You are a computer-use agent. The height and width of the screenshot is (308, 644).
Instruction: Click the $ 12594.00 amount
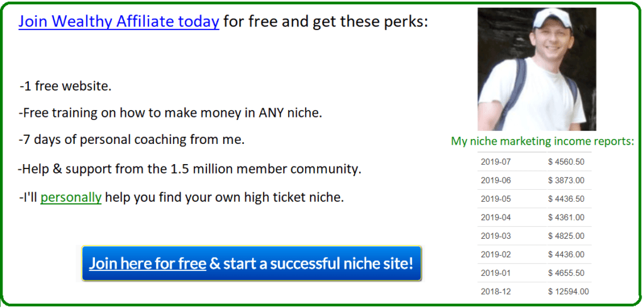(x=569, y=292)
